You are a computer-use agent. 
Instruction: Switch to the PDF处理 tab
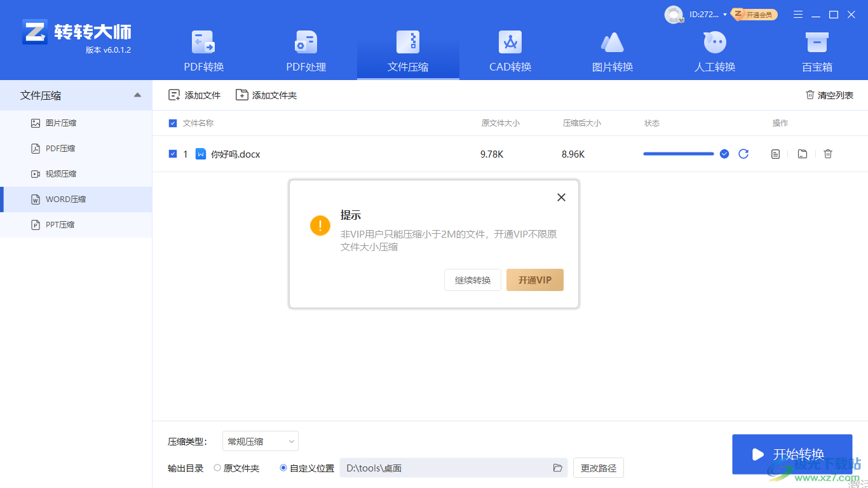pos(306,51)
